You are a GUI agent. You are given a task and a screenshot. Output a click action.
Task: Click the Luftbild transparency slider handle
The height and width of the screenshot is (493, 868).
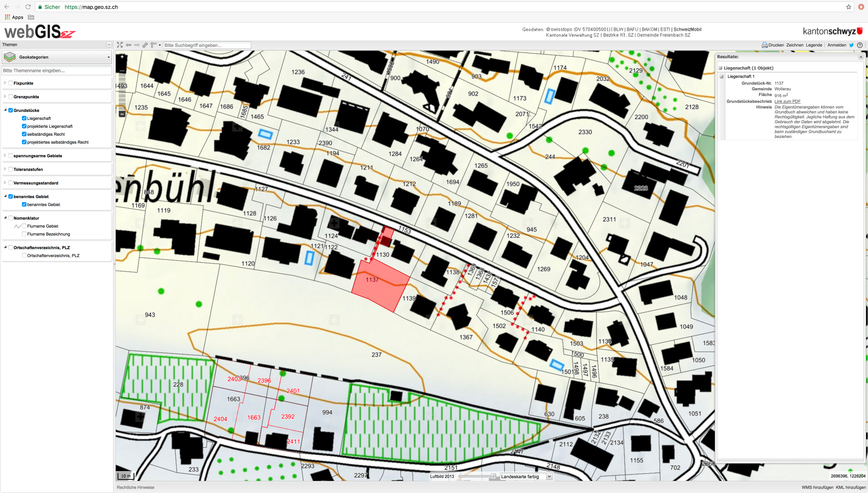coord(493,476)
